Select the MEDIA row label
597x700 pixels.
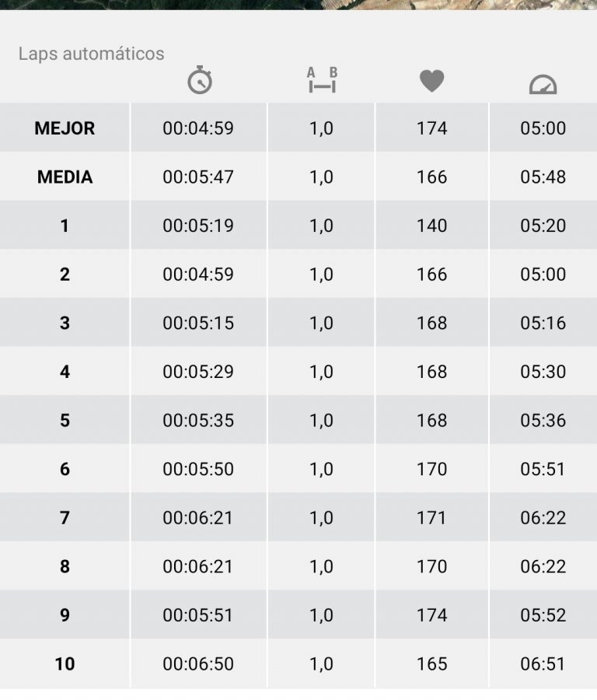[x=65, y=177]
